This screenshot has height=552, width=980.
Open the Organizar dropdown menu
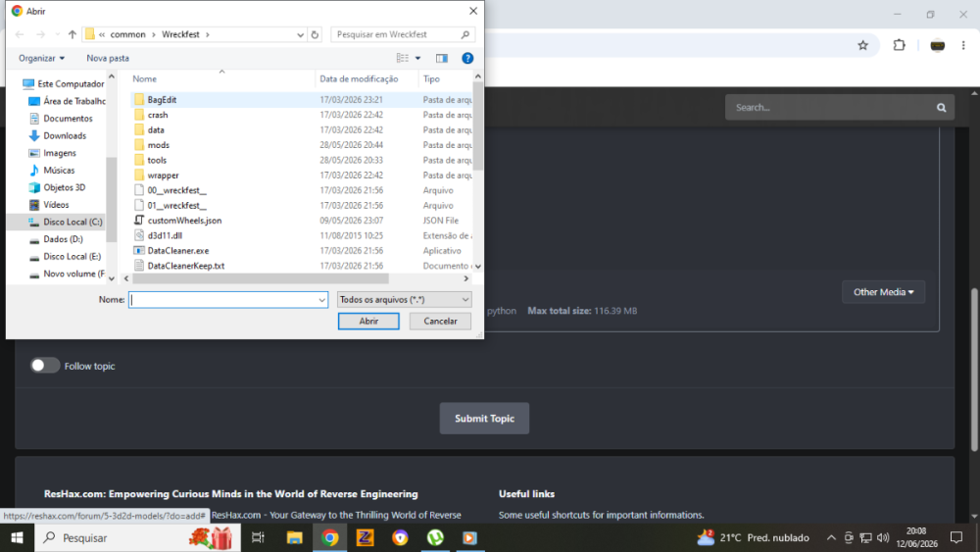(x=41, y=58)
